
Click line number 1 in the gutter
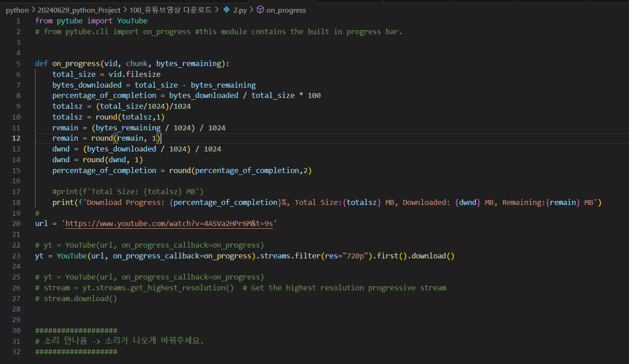pyautogui.click(x=18, y=21)
